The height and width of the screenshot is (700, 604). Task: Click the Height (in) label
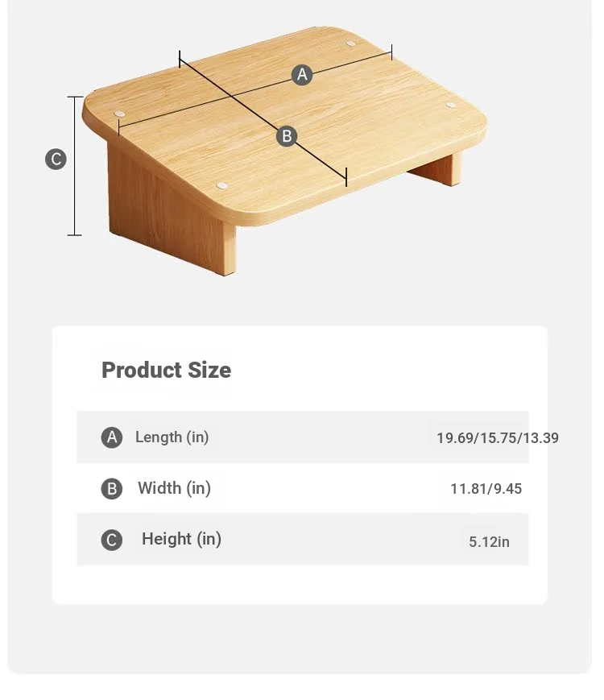181,539
